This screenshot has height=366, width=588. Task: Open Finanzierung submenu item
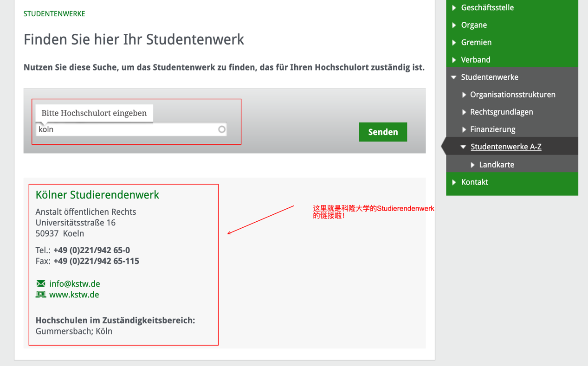(493, 129)
